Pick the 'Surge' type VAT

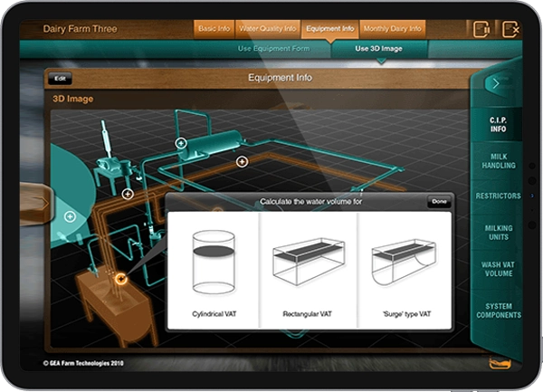point(405,269)
